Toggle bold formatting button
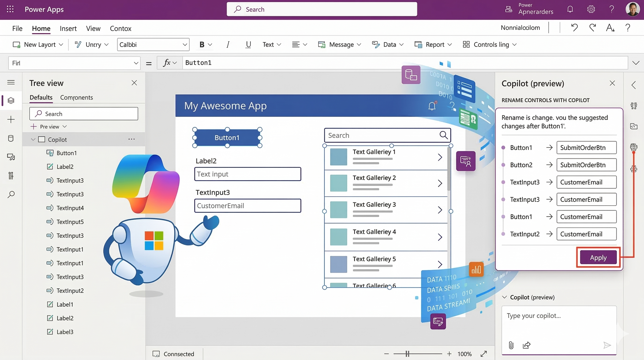The height and width of the screenshot is (360, 644). pos(202,45)
